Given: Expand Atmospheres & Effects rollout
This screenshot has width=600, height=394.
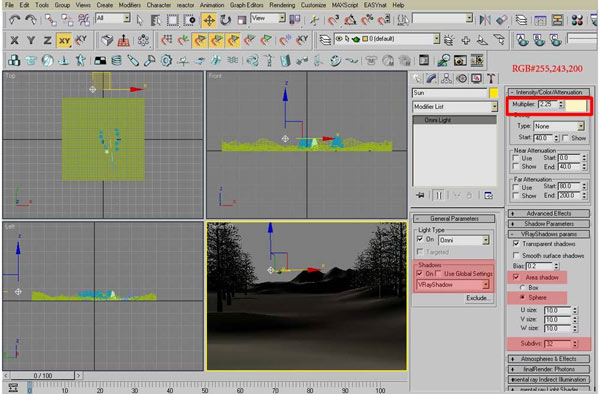Looking at the screenshot, I should tap(548, 359).
